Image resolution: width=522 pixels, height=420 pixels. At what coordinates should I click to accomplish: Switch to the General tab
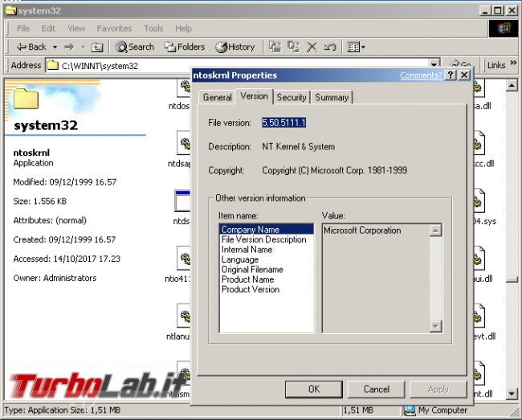[x=217, y=97]
